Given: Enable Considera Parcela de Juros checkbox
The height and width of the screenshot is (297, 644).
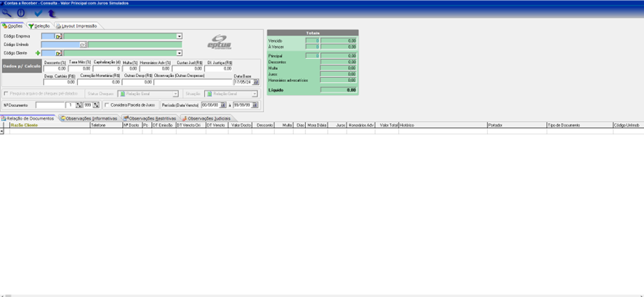Looking at the screenshot, I should point(108,105).
